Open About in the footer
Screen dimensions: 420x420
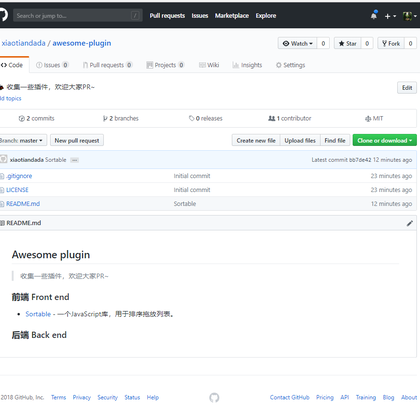[409, 397]
